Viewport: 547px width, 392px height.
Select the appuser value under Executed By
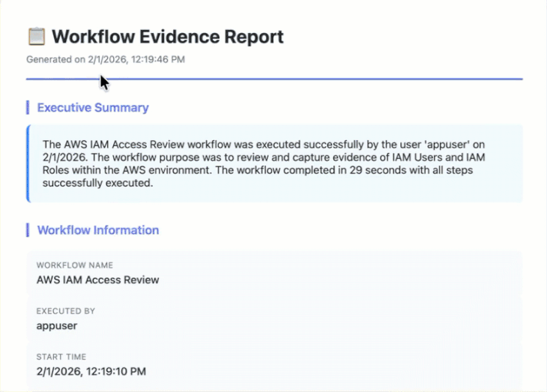[x=57, y=325]
